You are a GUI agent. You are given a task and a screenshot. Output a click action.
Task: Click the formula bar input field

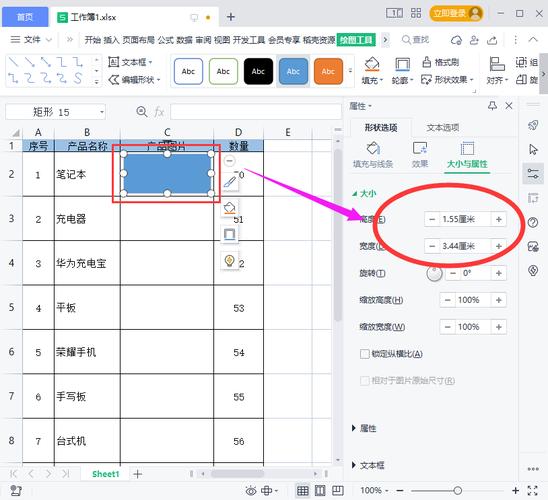point(256,112)
